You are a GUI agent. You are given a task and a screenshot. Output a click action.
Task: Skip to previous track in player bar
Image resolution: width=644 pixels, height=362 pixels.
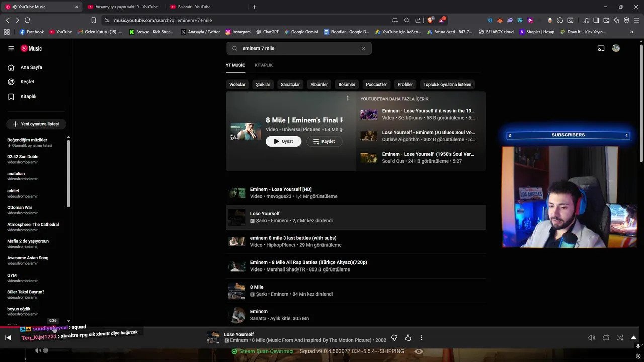8,338
